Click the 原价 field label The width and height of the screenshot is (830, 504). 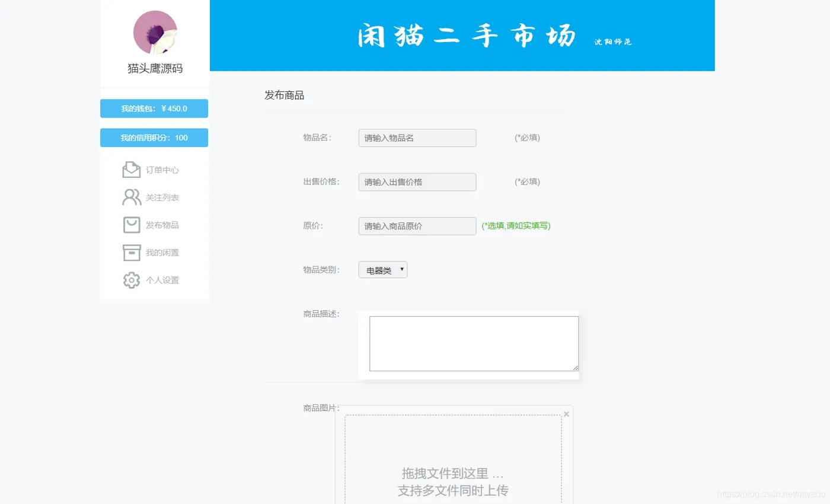(x=313, y=225)
